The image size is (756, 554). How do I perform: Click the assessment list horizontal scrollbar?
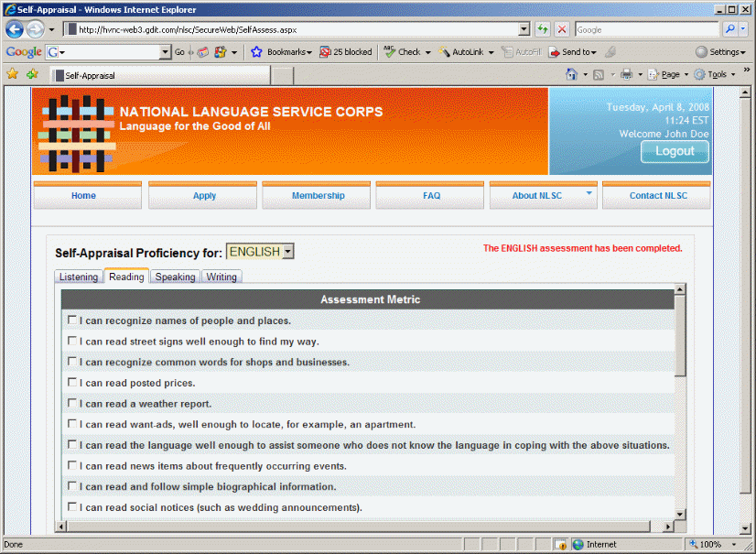[x=366, y=527]
